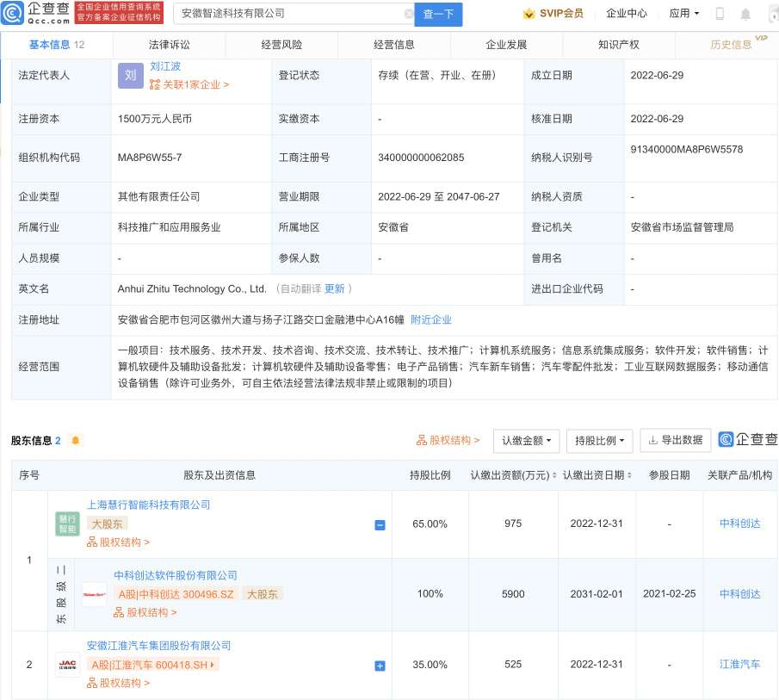779x700 pixels.
Task: Switch to the 知识产权 tab
Action: click(x=619, y=45)
